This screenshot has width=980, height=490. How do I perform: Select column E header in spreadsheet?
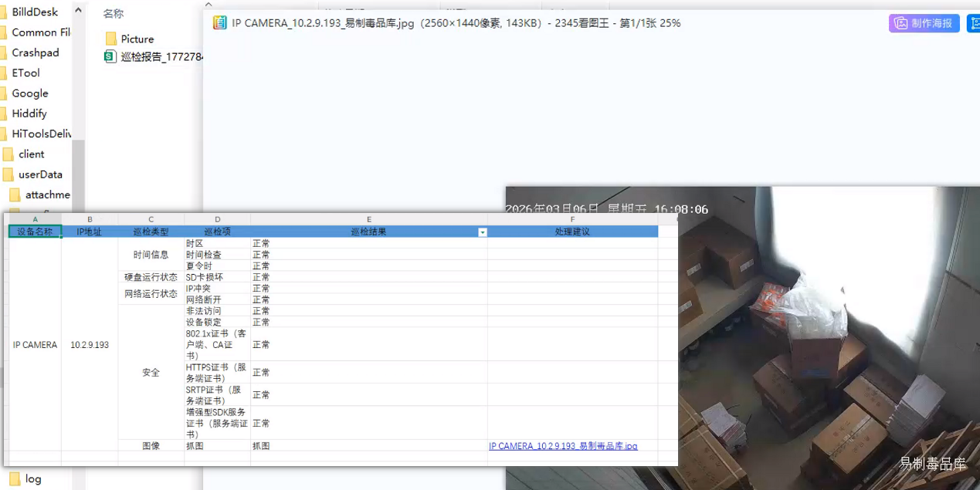pos(369,220)
